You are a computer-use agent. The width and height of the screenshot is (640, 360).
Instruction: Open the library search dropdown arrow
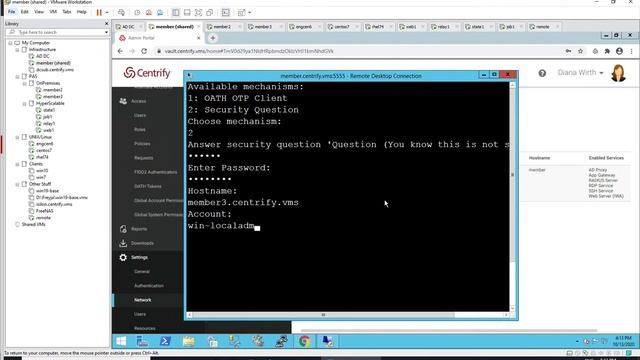point(106,32)
